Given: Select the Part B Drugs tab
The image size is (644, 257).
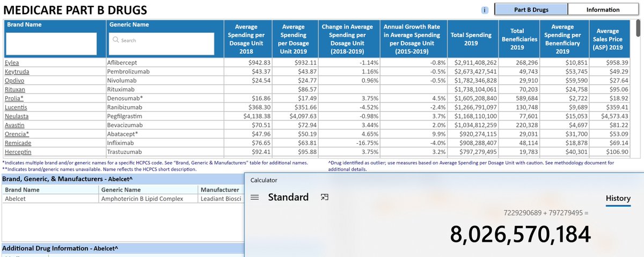Looking at the screenshot, I should [531, 10].
